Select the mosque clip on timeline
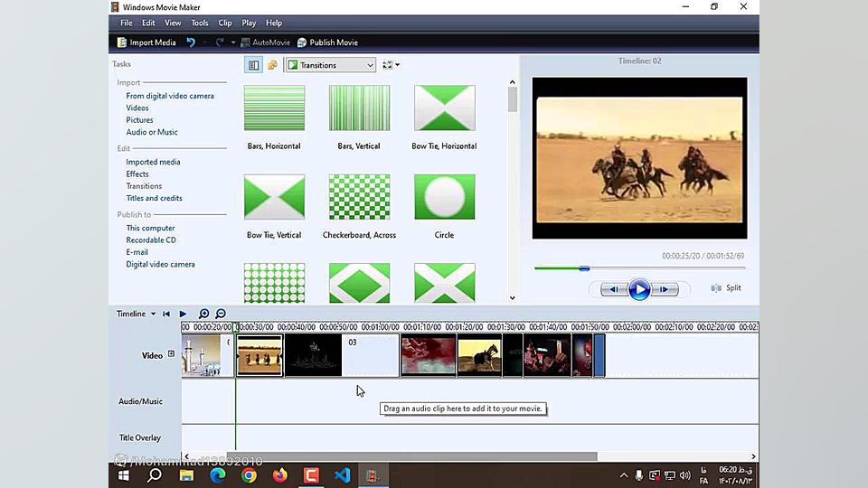Image resolution: width=868 pixels, height=488 pixels. [x=207, y=355]
